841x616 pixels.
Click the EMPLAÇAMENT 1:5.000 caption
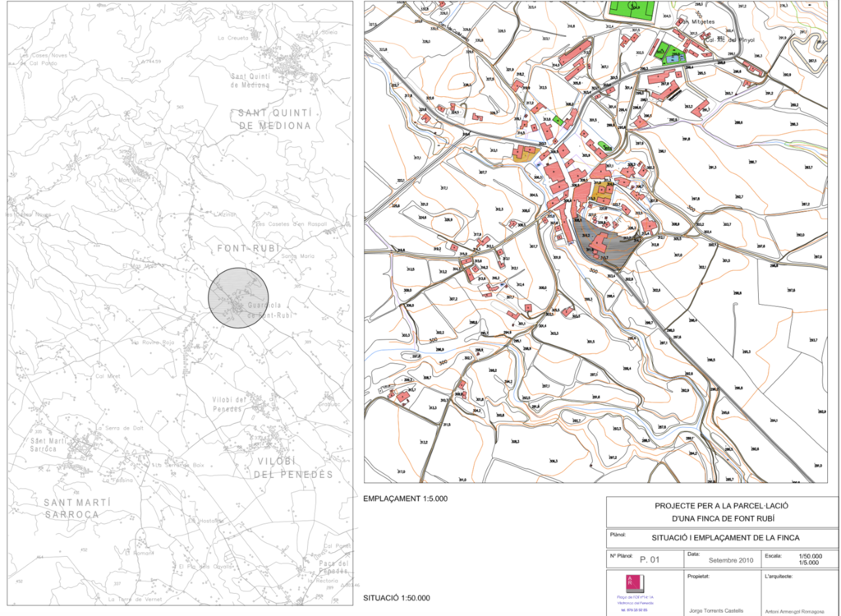coord(405,499)
